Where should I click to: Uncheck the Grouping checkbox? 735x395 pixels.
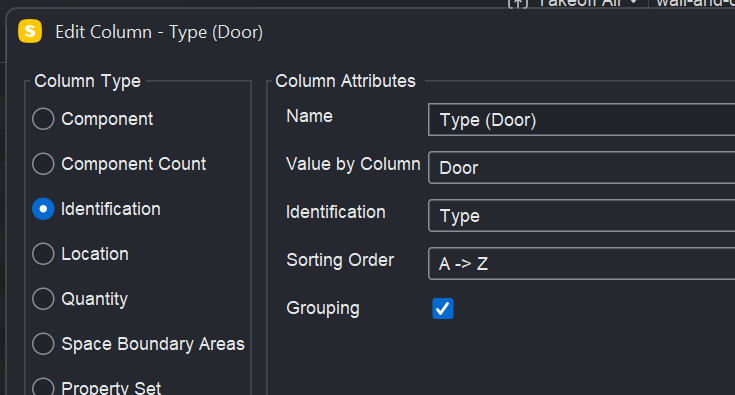pyautogui.click(x=442, y=308)
